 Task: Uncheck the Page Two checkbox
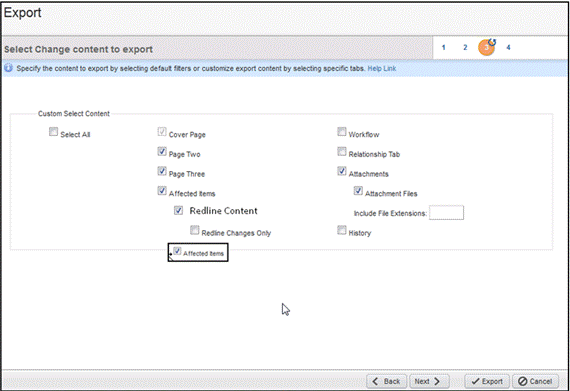[162, 151]
